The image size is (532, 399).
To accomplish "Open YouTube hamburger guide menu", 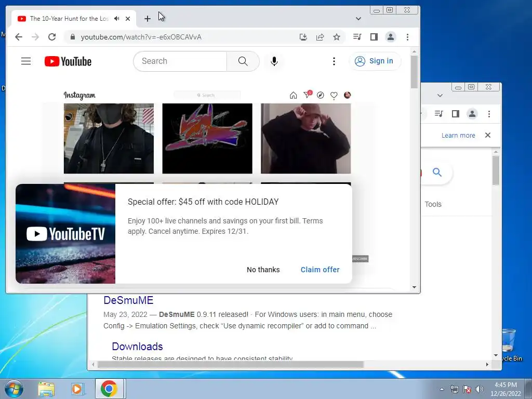I will (26, 61).
